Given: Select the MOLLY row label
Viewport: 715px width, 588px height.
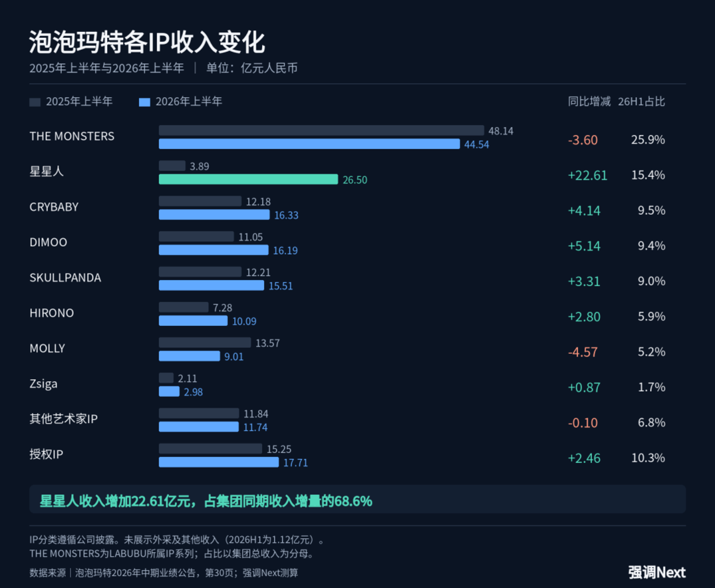Looking at the screenshot, I should 47,349.
